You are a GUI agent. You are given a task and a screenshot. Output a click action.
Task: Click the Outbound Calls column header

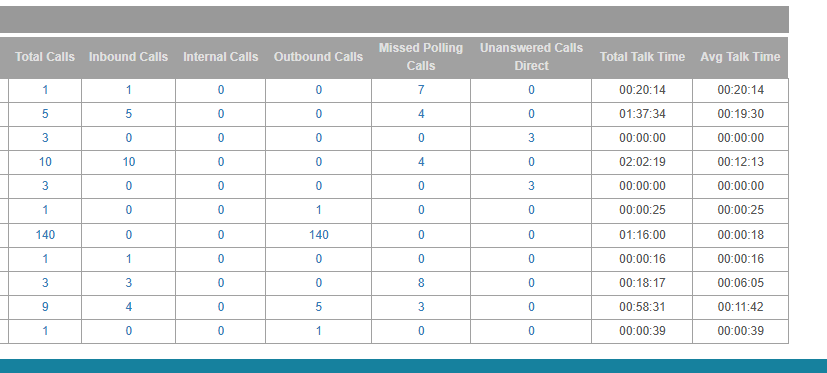[x=318, y=57]
